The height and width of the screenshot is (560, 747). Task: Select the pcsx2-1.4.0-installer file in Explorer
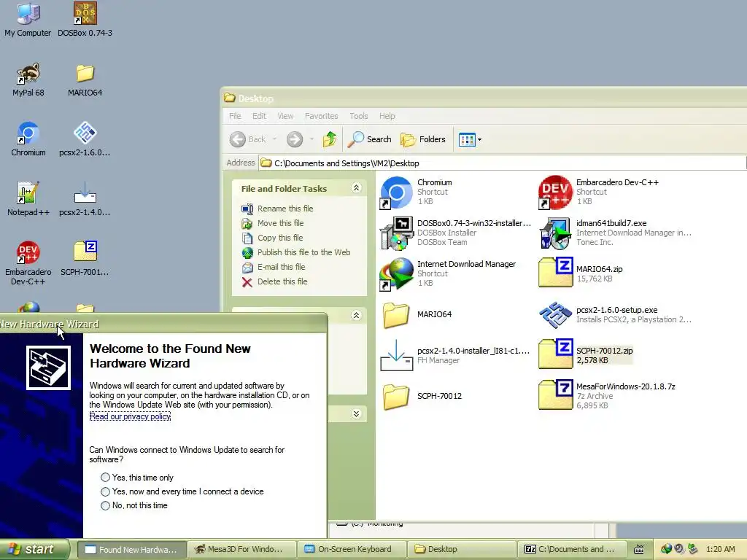(455, 356)
